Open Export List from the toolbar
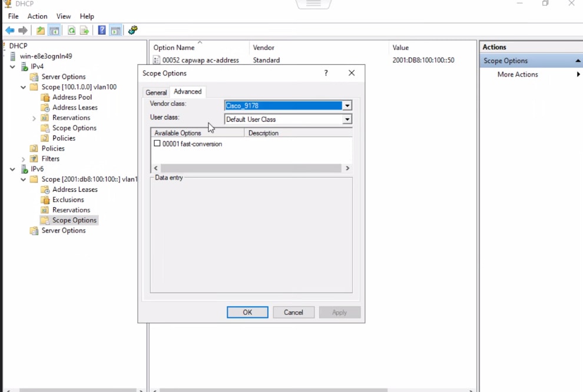The width and height of the screenshot is (583, 392). 84,30
